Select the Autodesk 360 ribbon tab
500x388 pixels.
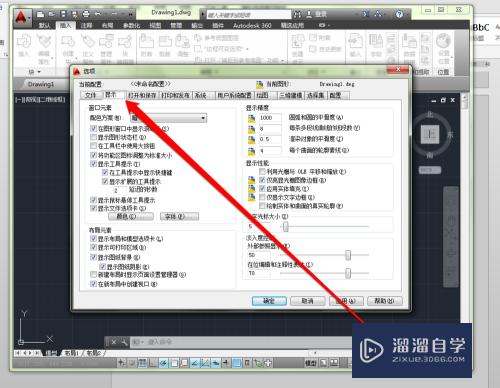pyautogui.click(x=252, y=25)
